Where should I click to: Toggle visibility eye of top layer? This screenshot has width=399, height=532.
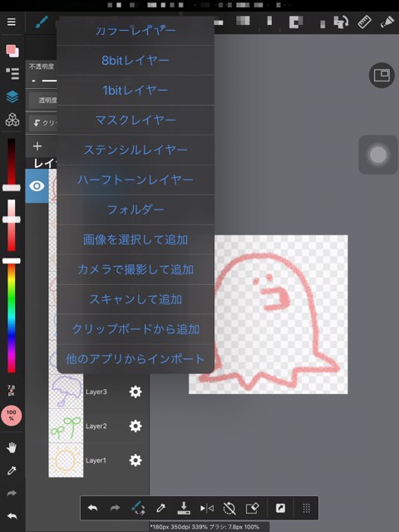[37, 186]
